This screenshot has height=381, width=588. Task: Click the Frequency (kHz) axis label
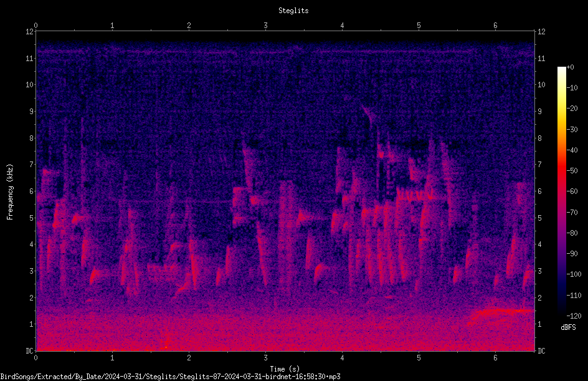pos(10,192)
